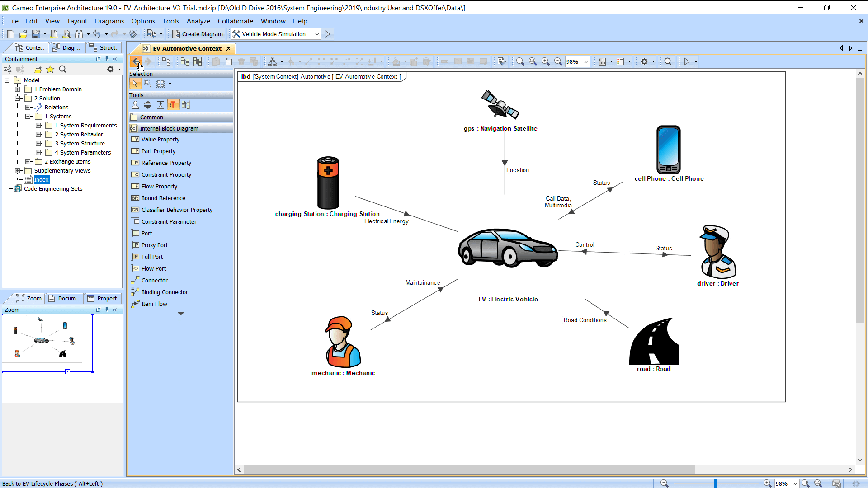Run the spell check ABC icon
This screenshot has height=488, width=868.
tap(133, 34)
